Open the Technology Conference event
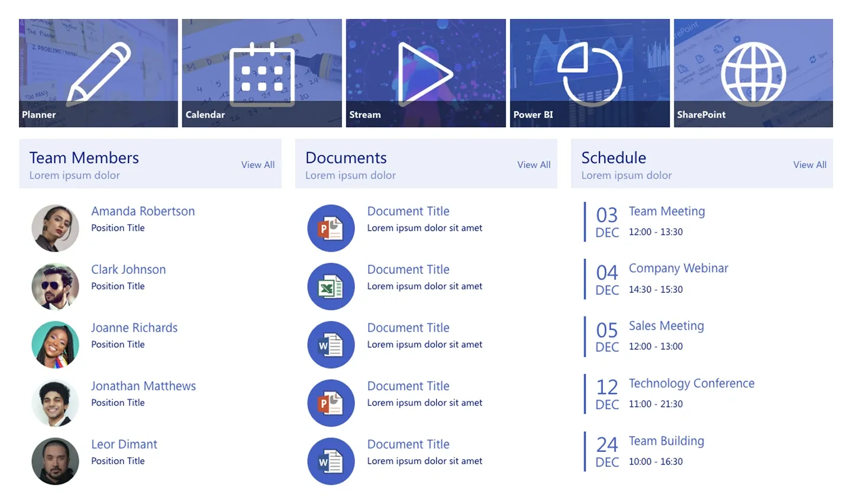 [x=692, y=383]
